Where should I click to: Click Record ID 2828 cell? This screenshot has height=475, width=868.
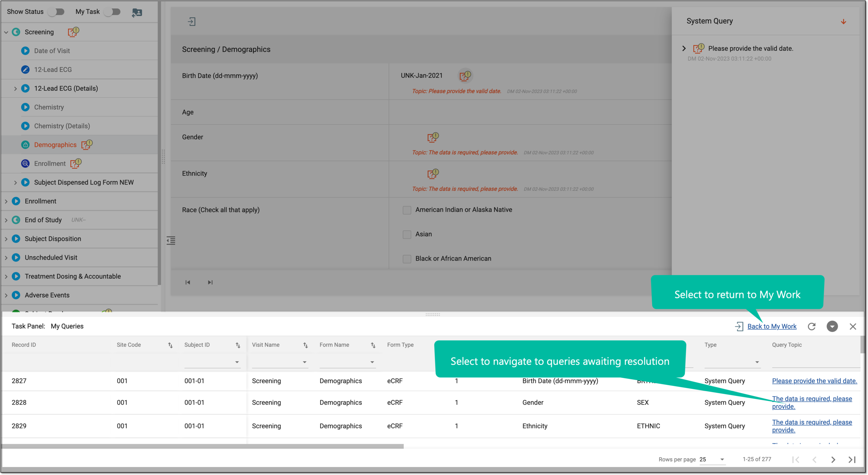(x=19, y=402)
